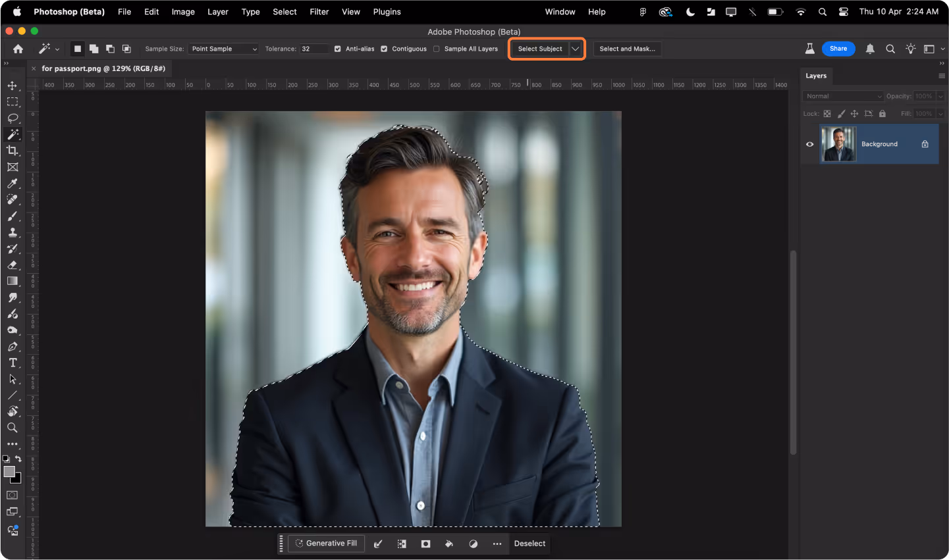The height and width of the screenshot is (560, 949).
Task: Choose Intersect with Selection mode
Action: pyautogui.click(x=126, y=49)
